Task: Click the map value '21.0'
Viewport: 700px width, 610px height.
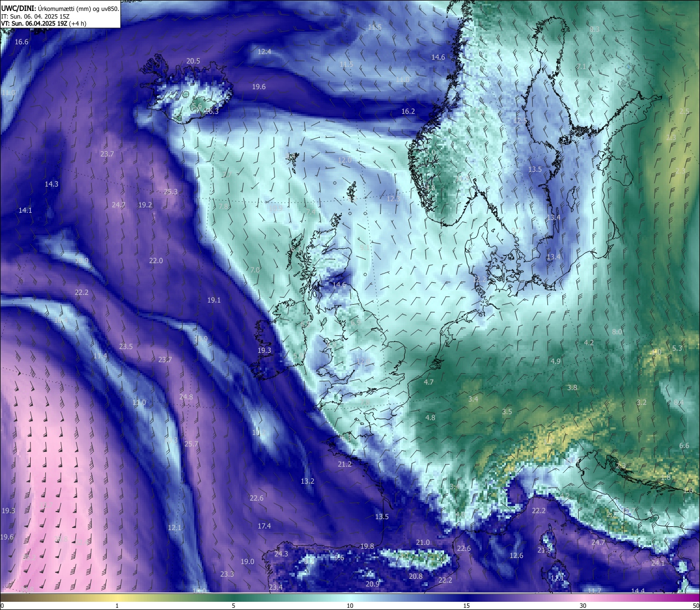Action: [x=423, y=542]
